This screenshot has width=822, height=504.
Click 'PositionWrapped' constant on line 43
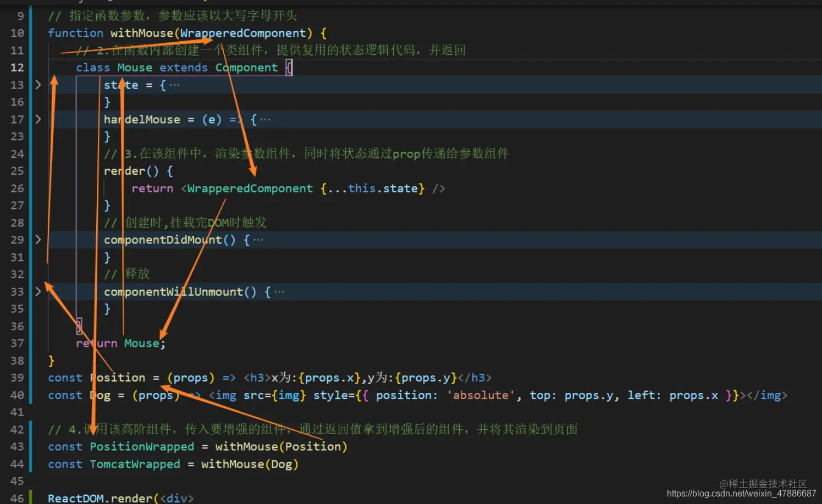click(142, 447)
